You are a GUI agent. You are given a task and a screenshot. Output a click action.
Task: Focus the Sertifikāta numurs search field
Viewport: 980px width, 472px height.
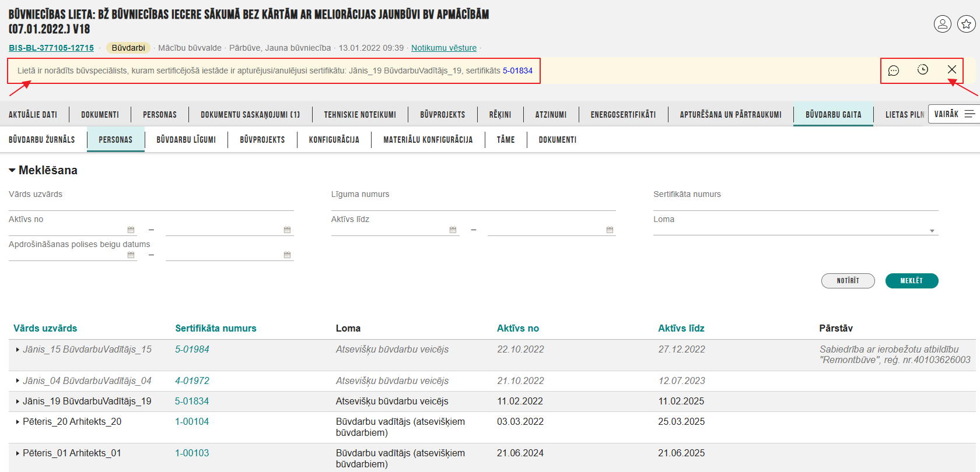[796, 205]
